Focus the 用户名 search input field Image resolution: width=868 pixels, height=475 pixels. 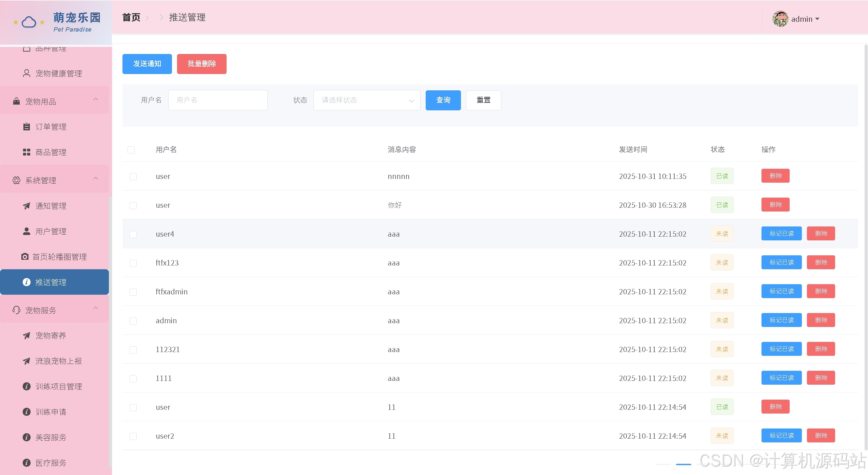click(x=218, y=100)
